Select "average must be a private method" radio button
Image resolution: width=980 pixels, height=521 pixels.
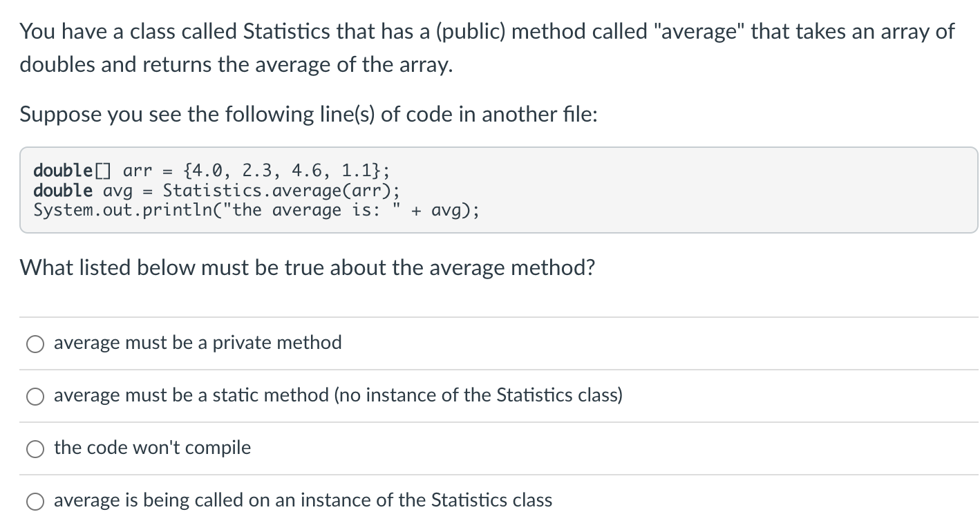(35, 343)
